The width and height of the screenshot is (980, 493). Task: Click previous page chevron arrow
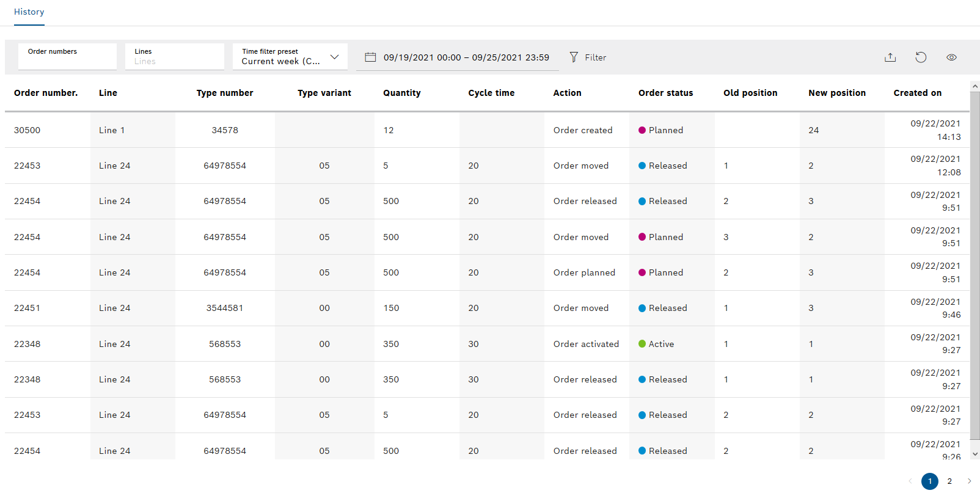click(x=910, y=481)
